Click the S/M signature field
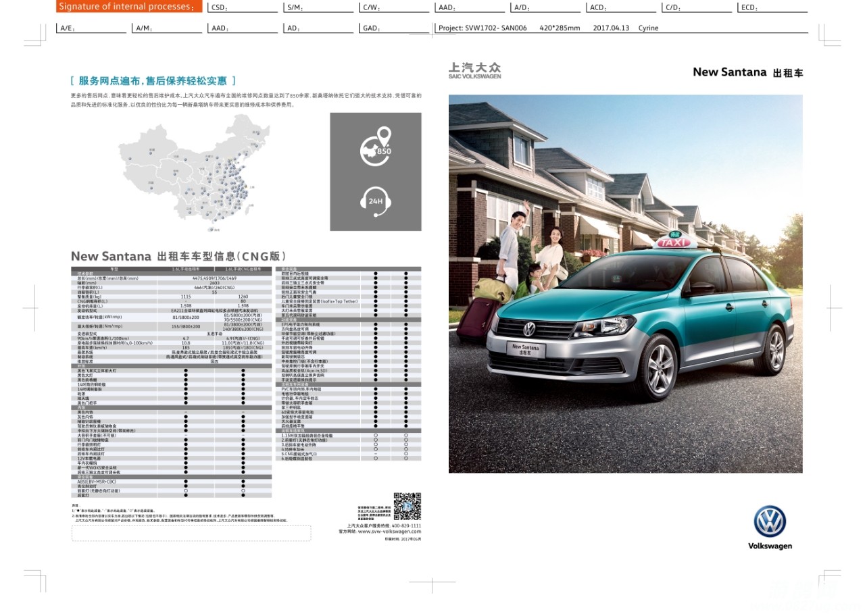Viewport: 865px width, 616px height. point(319,7)
